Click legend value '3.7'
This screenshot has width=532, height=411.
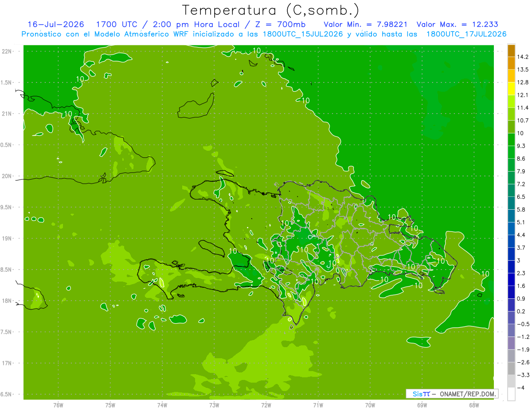click(521, 247)
